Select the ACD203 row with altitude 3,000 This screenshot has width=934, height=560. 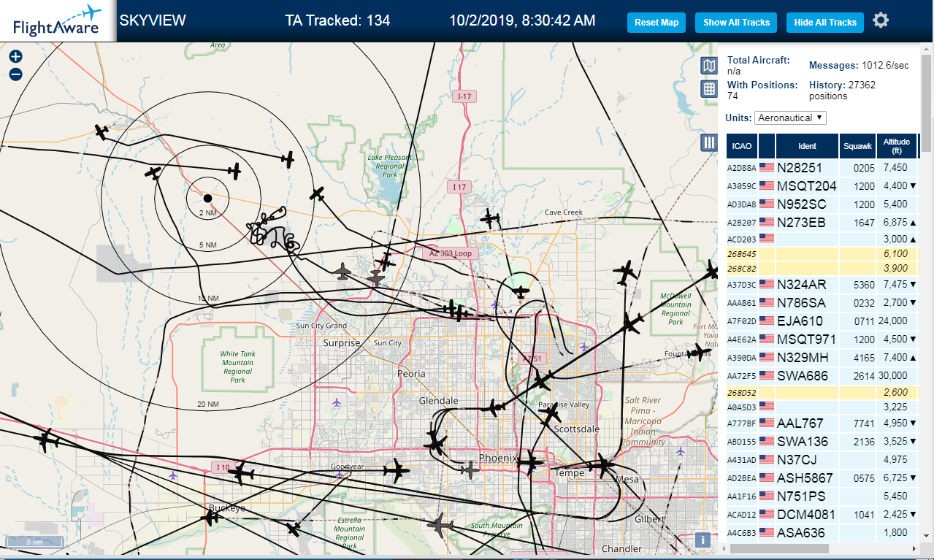click(822, 239)
